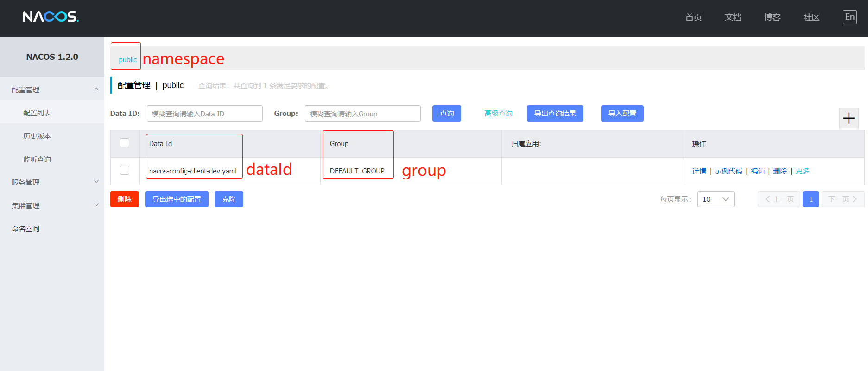The image size is (868, 371).
Task: Go to 首页 in top navigation
Action: [x=693, y=18]
